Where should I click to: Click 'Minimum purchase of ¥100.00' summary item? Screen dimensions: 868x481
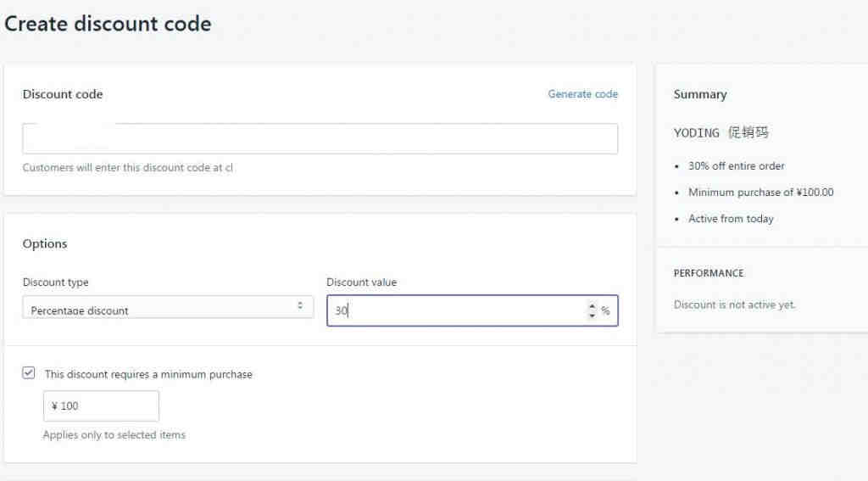760,193
